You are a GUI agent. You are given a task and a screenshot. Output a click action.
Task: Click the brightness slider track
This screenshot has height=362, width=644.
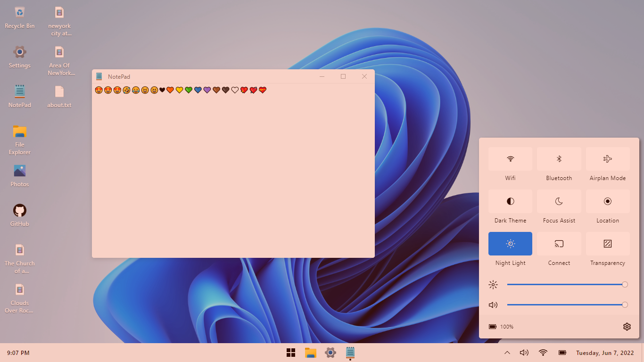point(566,285)
